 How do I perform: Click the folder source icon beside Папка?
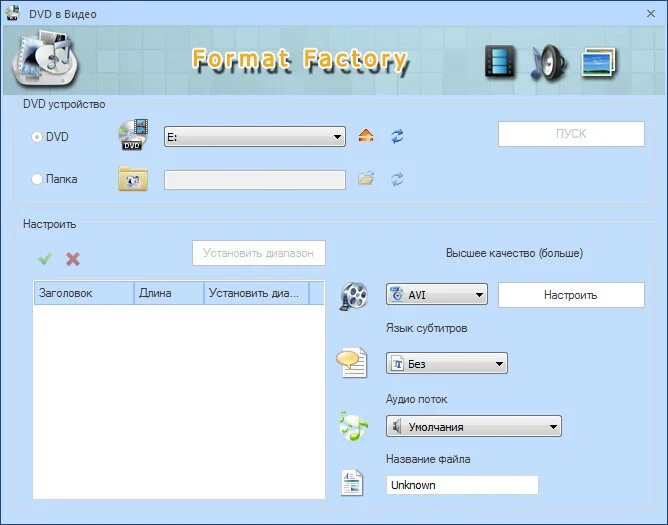point(133,179)
